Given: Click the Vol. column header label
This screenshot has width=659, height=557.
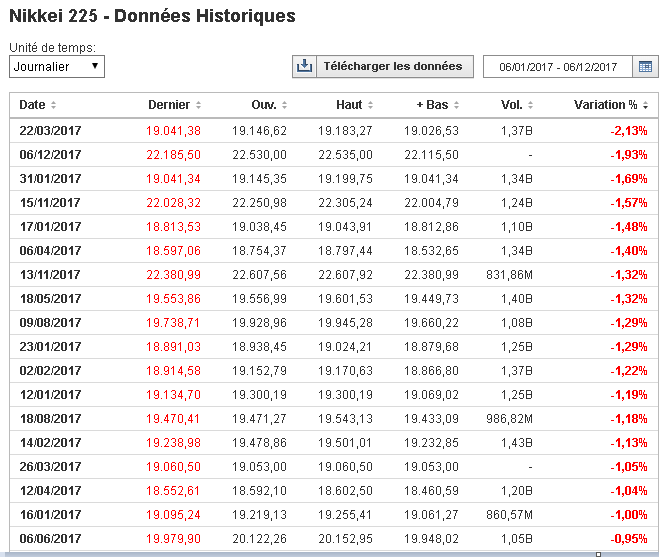Looking at the screenshot, I should [511, 105].
